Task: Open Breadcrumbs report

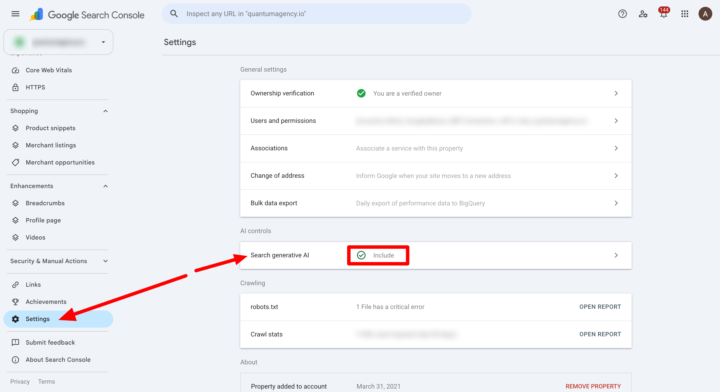Action: tap(45, 203)
